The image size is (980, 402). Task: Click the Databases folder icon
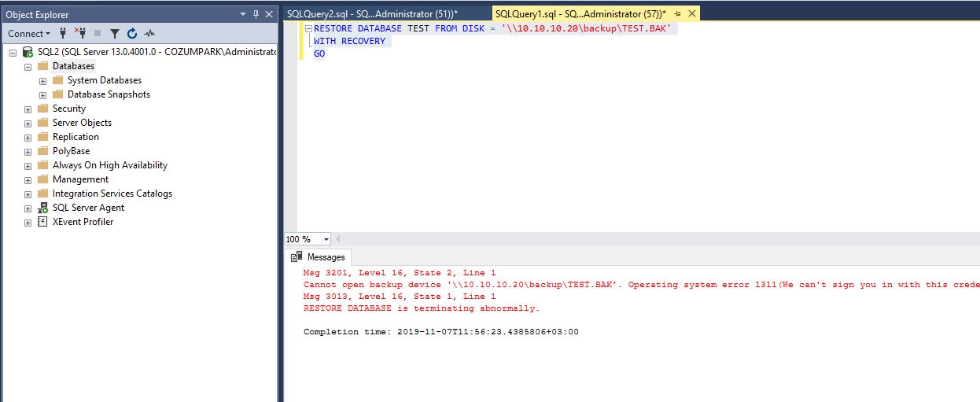(x=43, y=66)
